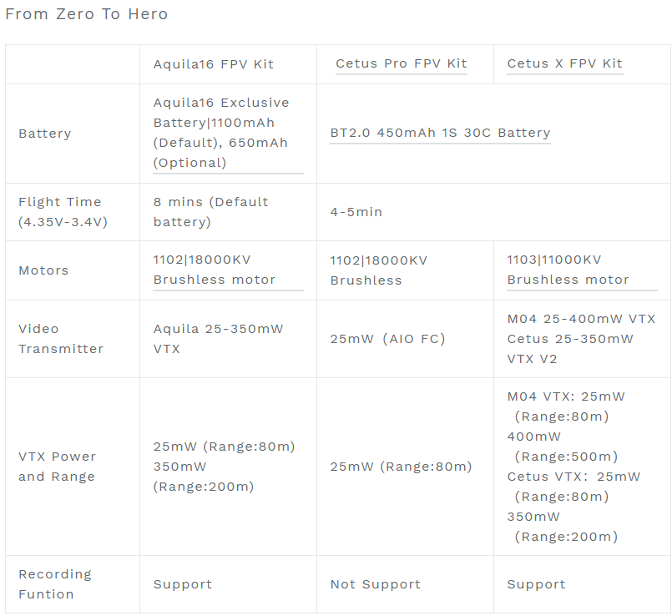Open the Cetus X FPV Kit link

[x=564, y=63]
